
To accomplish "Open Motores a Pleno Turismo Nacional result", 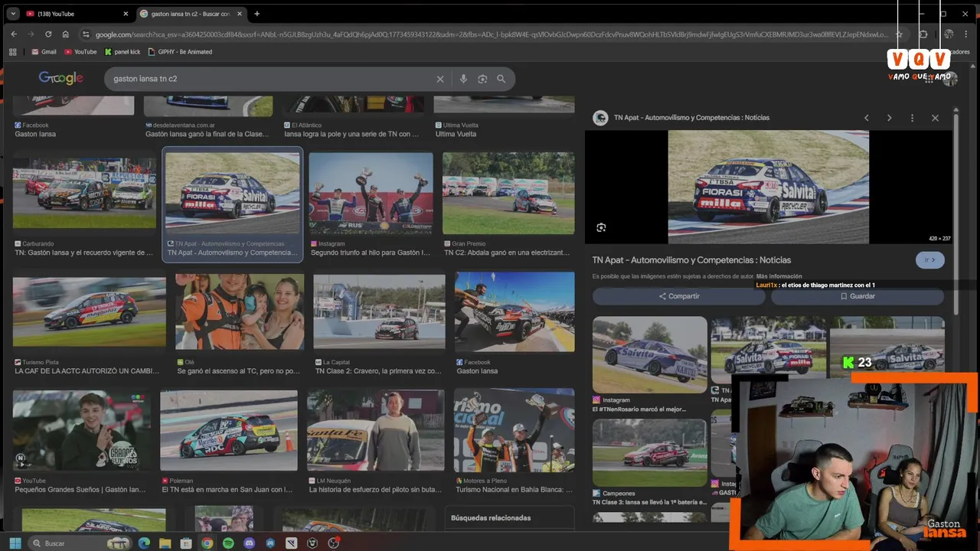I will (x=514, y=430).
